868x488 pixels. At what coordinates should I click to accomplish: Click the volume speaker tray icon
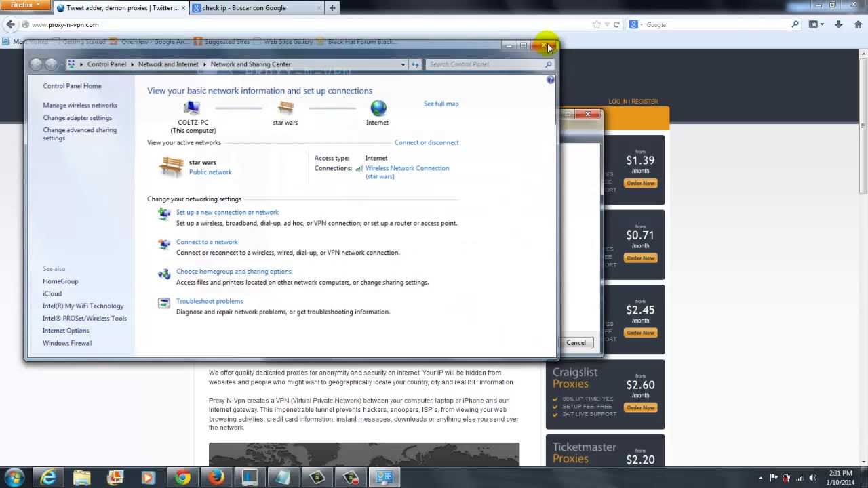click(x=812, y=478)
